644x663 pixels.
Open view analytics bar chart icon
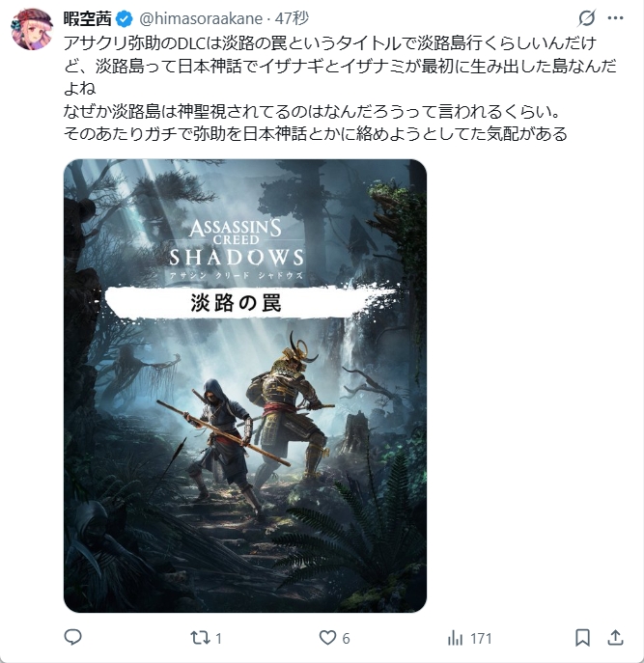(x=455, y=638)
